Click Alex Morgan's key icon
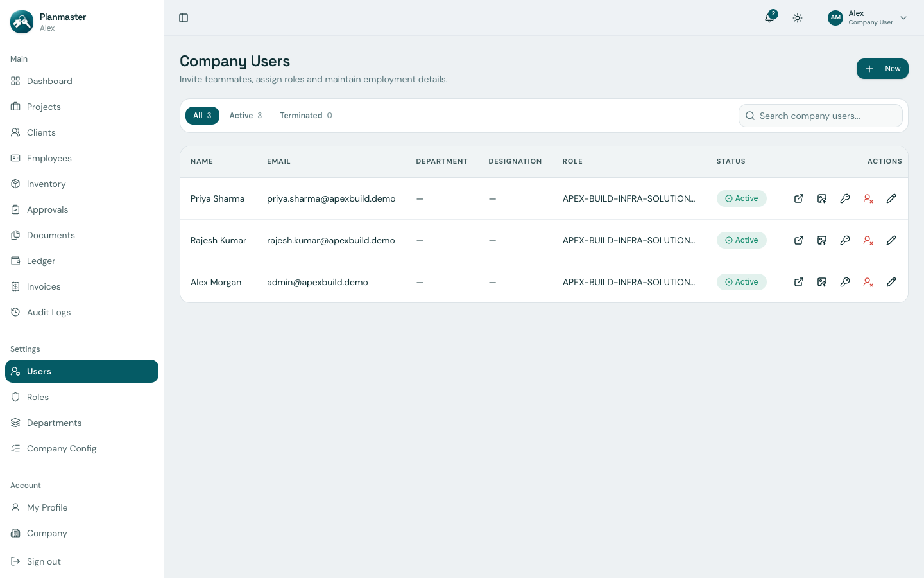Viewport: 924px width, 578px height. [845, 282]
